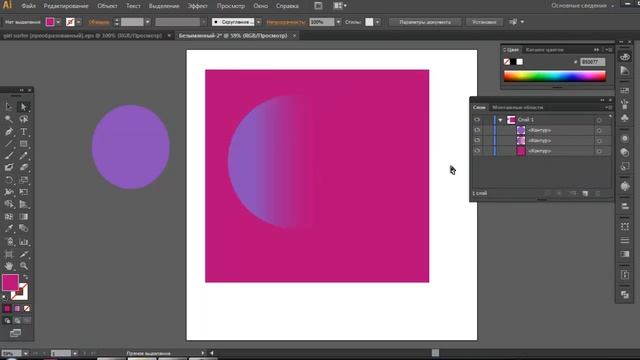Select the Mesh tool
The width and height of the screenshot is (640, 360).
click(9, 217)
